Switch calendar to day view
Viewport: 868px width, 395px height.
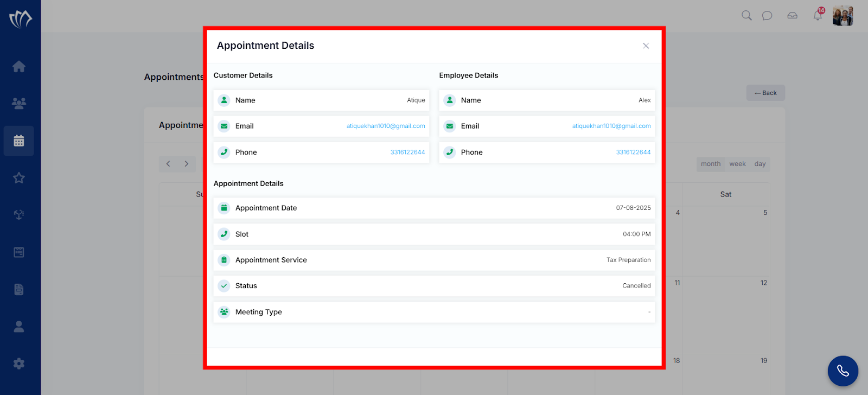[760, 164]
